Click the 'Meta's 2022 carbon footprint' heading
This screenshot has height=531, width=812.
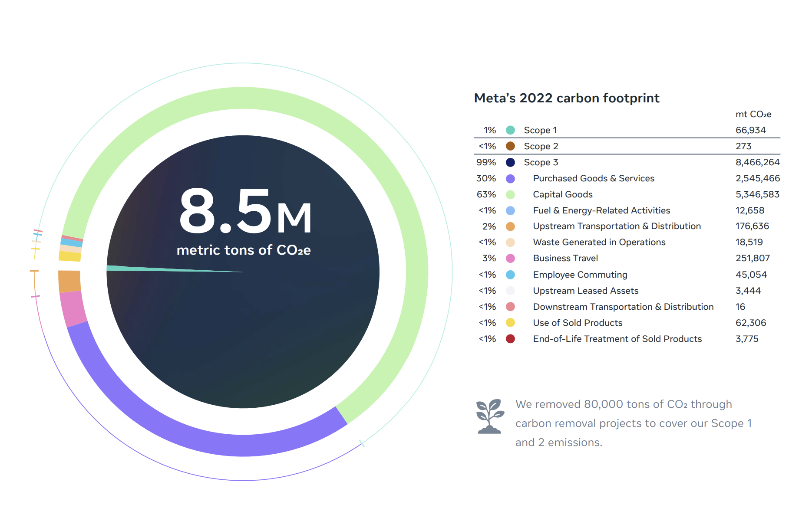coord(567,98)
